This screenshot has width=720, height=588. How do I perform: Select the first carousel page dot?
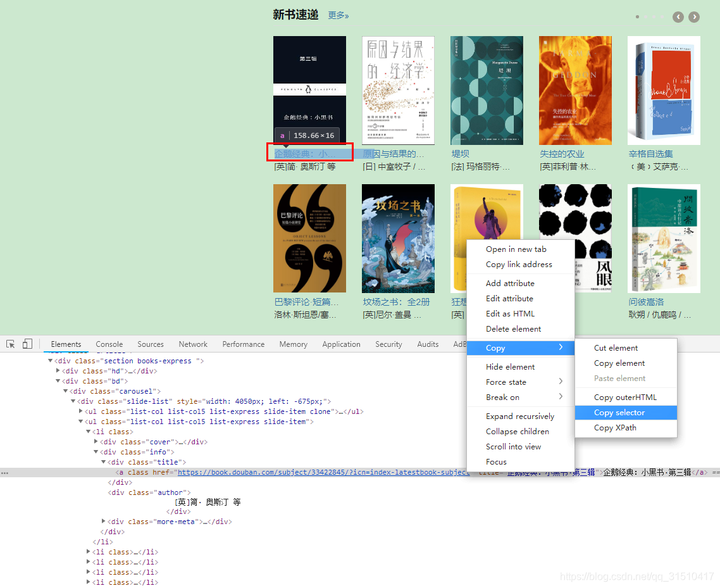(x=637, y=17)
